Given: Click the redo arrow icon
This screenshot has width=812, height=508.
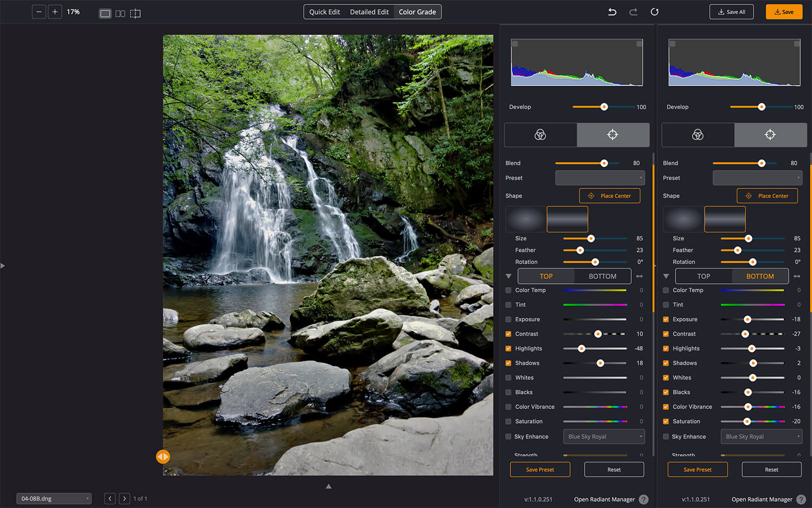Looking at the screenshot, I should click(633, 12).
